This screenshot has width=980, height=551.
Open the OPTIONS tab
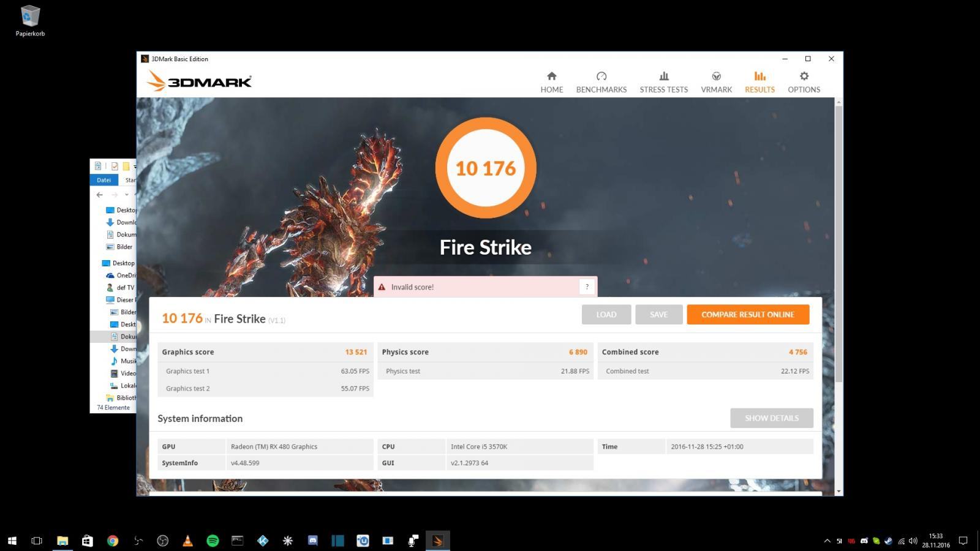click(x=804, y=82)
